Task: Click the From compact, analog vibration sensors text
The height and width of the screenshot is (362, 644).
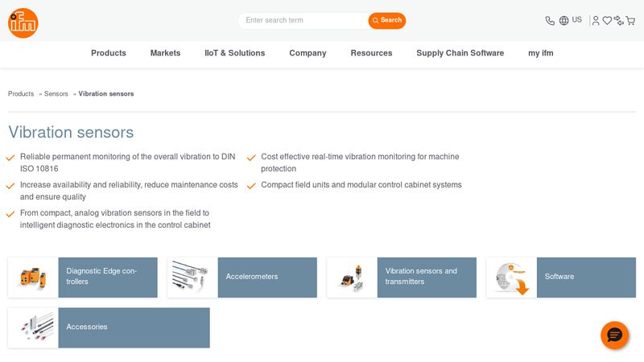Action: pyautogui.click(x=115, y=219)
